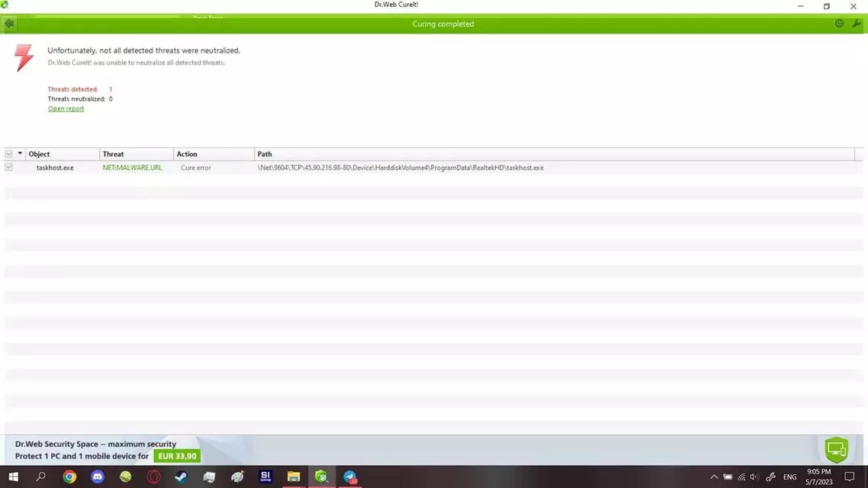This screenshot has width=868, height=488.
Task: Open the NET:MALWARE.URL threat link
Action: click(132, 168)
